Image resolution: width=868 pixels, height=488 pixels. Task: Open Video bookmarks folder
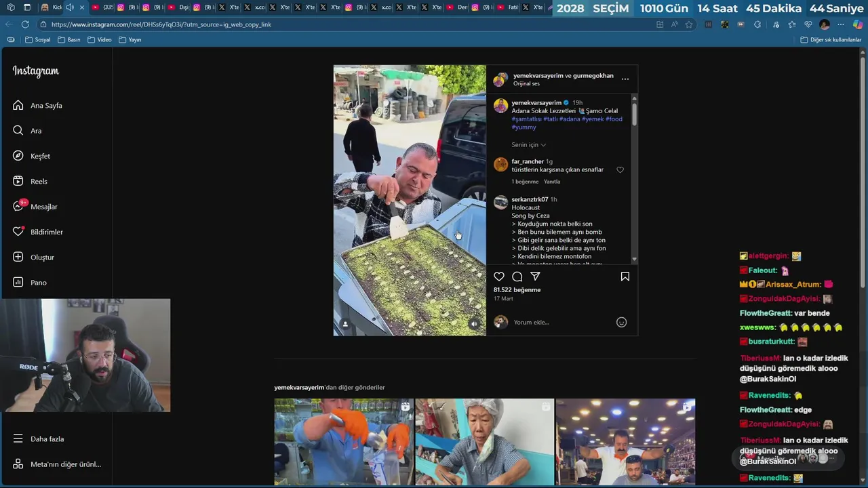tap(99, 40)
